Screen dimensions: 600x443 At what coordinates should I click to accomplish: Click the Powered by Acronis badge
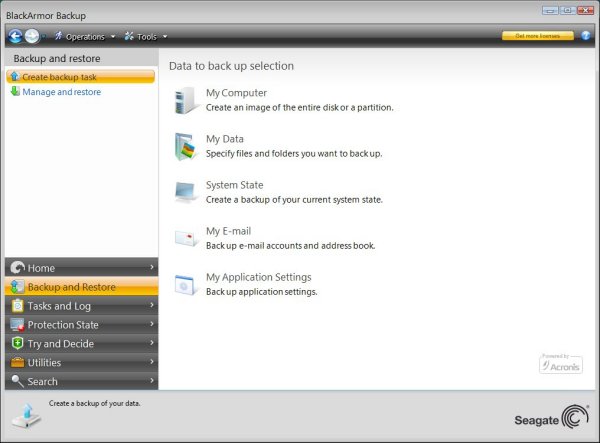561,364
